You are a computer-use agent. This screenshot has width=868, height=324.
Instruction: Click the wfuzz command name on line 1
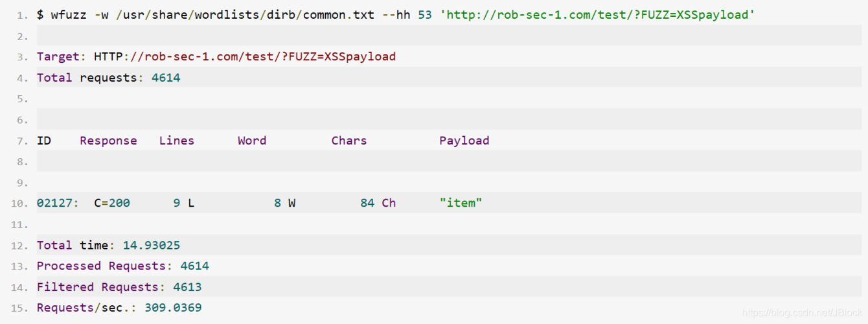coord(68,14)
